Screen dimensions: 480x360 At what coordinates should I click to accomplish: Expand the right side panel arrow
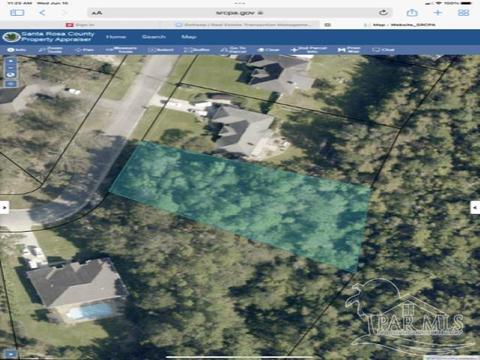click(475, 207)
